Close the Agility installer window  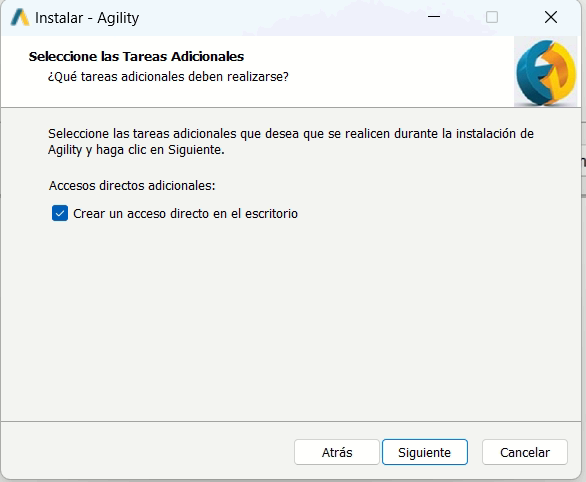point(551,17)
